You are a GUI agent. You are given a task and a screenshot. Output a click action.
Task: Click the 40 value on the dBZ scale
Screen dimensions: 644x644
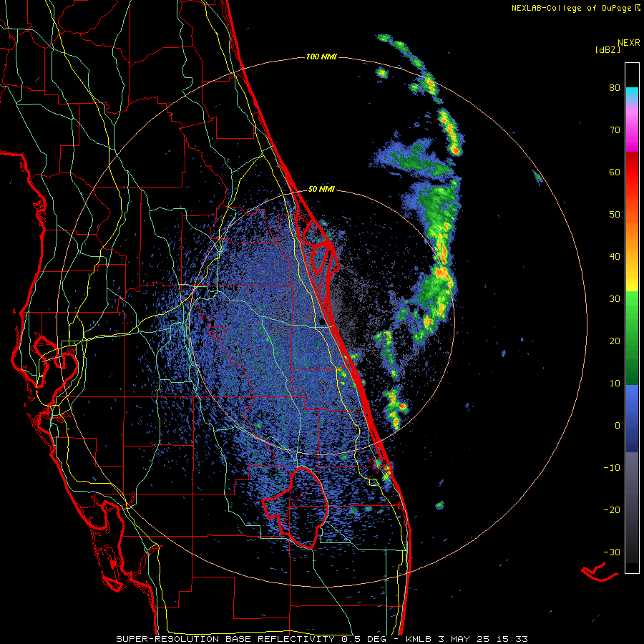pyautogui.click(x=615, y=257)
